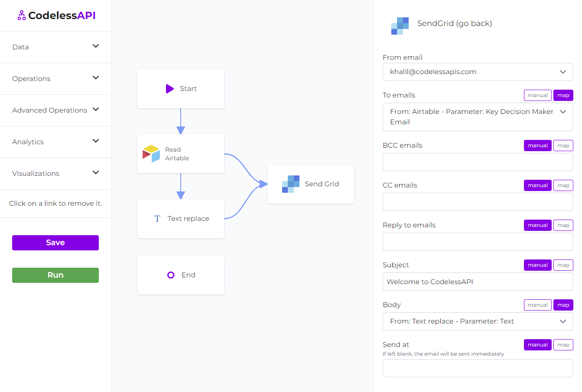Set Body to map mode
This screenshot has height=392, width=582.
tap(563, 305)
